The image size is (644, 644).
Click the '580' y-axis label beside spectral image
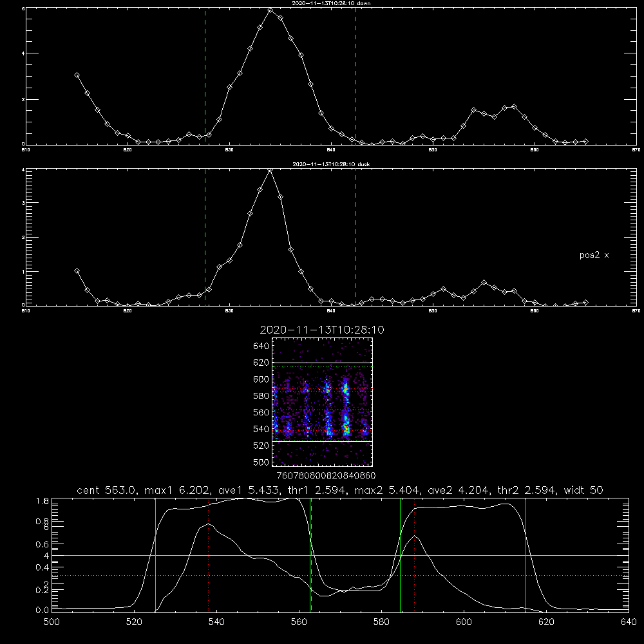click(x=261, y=396)
